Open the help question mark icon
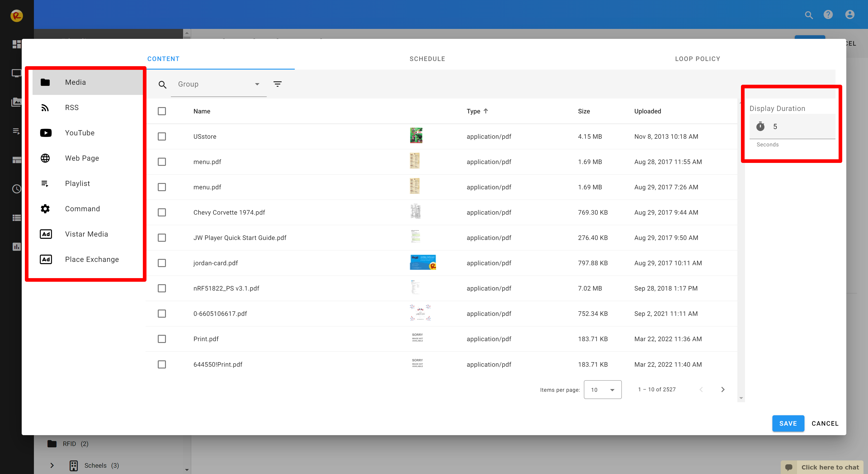 [x=828, y=15]
